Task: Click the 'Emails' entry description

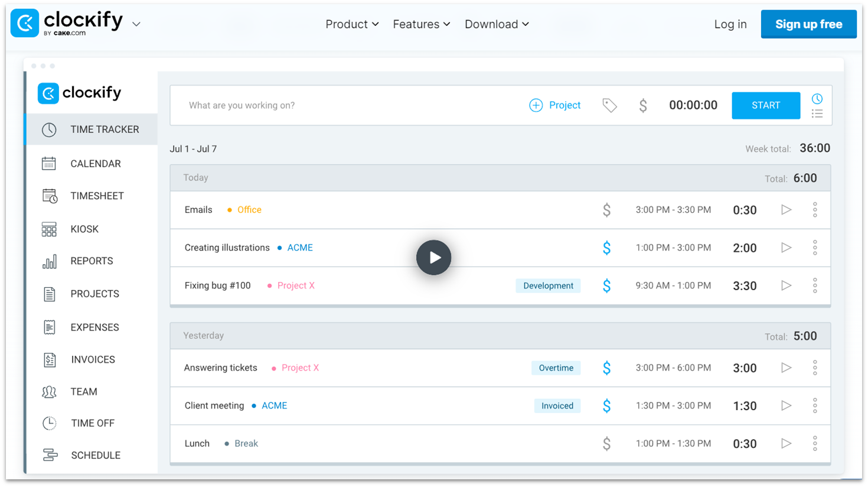Action: (x=198, y=210)
